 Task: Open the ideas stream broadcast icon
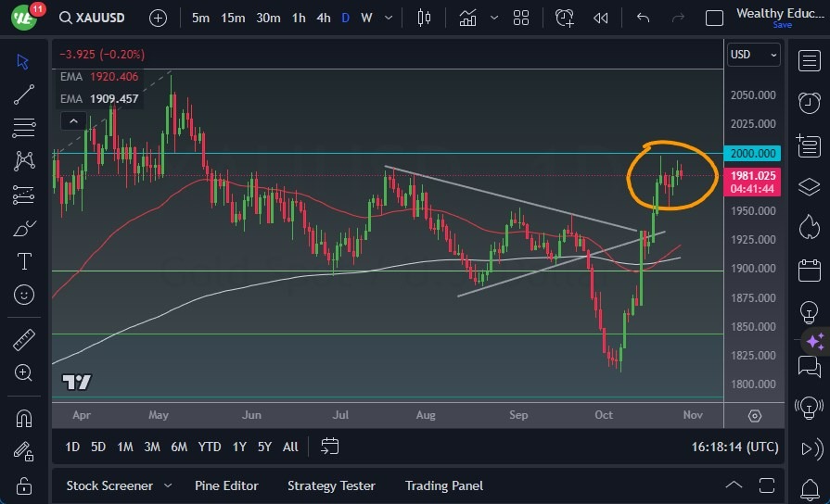click(x=809, y=408)
